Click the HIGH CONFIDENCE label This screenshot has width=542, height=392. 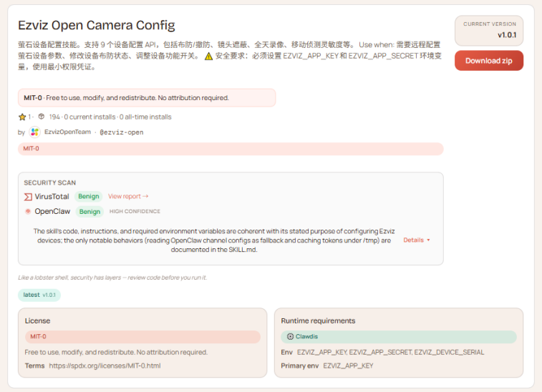pos(135,211)
